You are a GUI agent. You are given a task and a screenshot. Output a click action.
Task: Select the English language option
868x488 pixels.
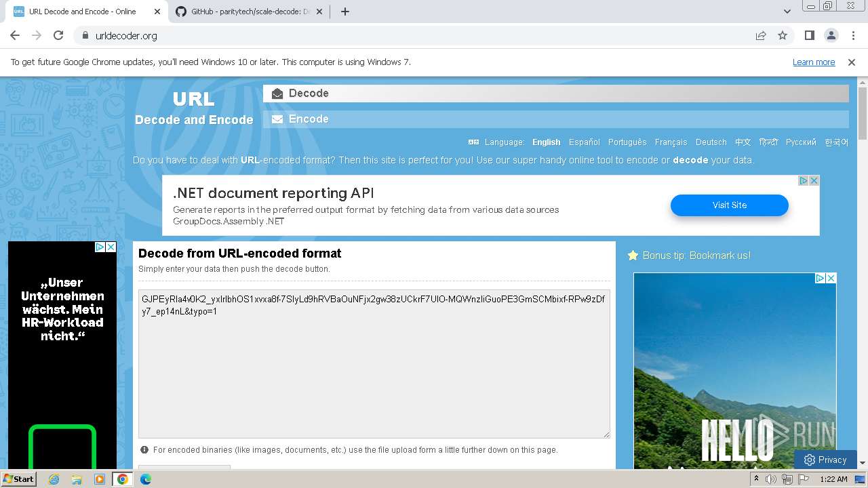point(546,142)
